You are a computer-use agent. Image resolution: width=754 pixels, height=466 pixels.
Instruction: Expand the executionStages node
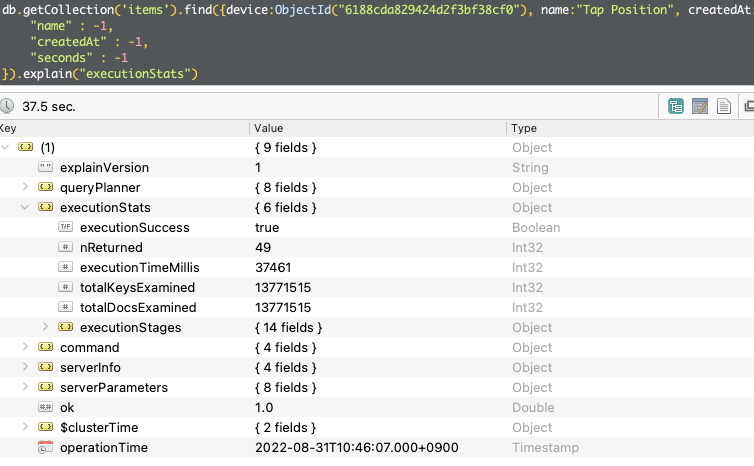point(45,327)
